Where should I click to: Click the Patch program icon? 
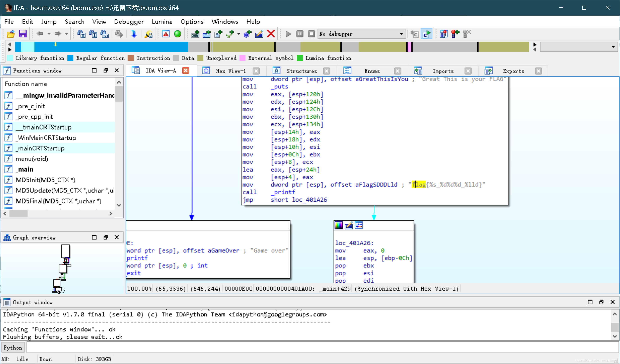(259, 34)
